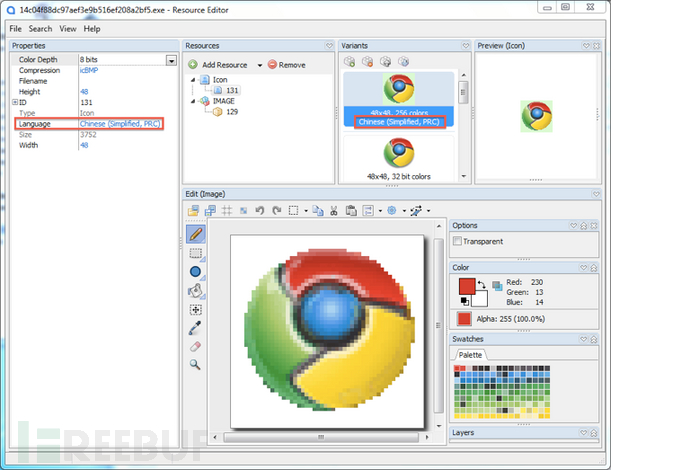Viewport: 690px width, 470px height.
Task: Select resource 129 under IMAGE
Action: [226, 112]
